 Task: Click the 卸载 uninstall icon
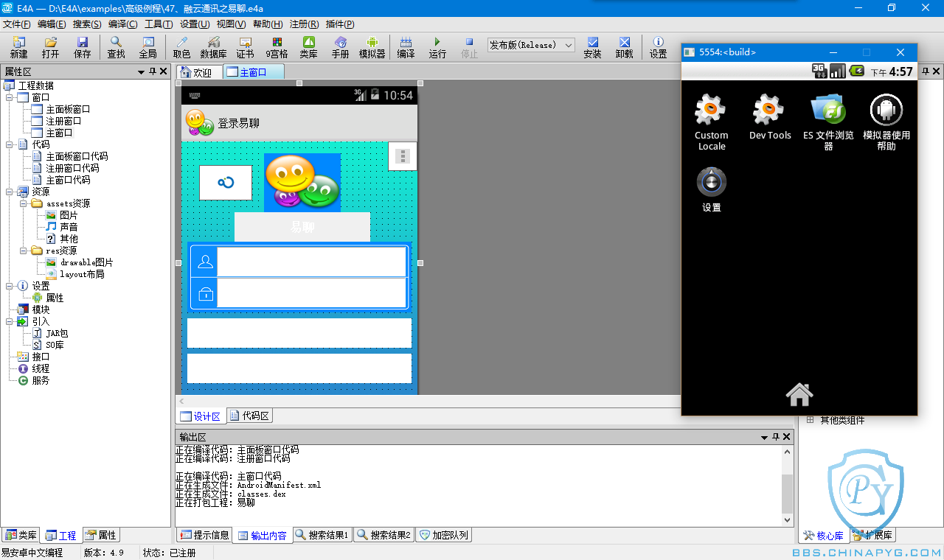click(625, 47)
